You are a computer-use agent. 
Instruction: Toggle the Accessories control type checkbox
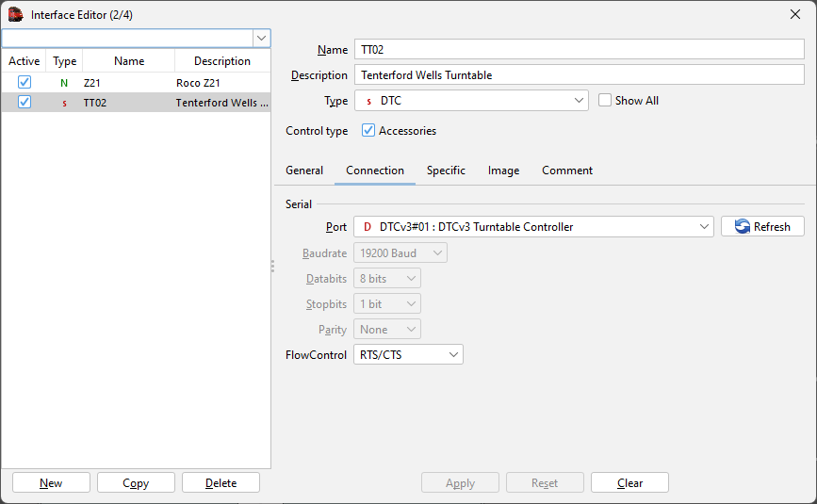368,131
